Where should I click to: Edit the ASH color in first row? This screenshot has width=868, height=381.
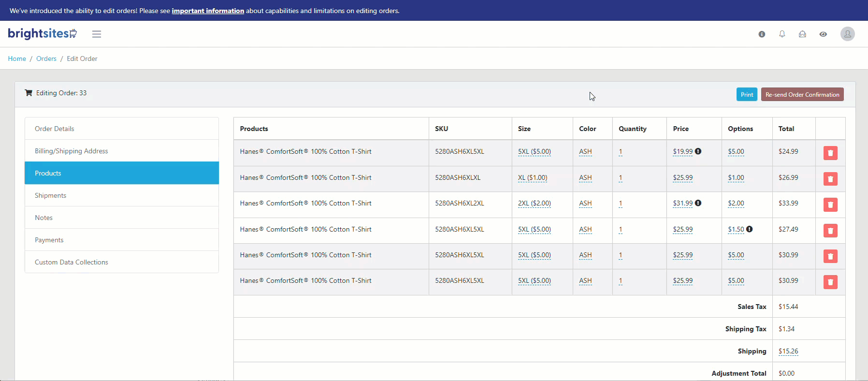tap(585, 151)
